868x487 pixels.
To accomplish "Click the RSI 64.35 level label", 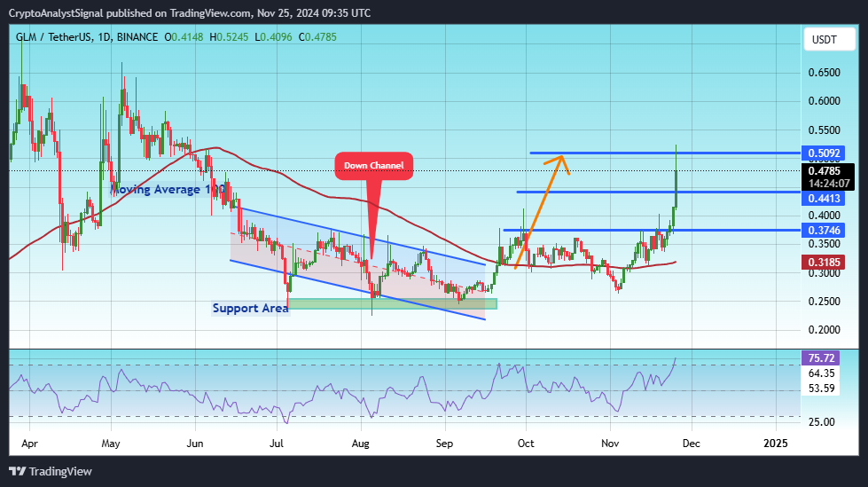I will coord(822,373).
